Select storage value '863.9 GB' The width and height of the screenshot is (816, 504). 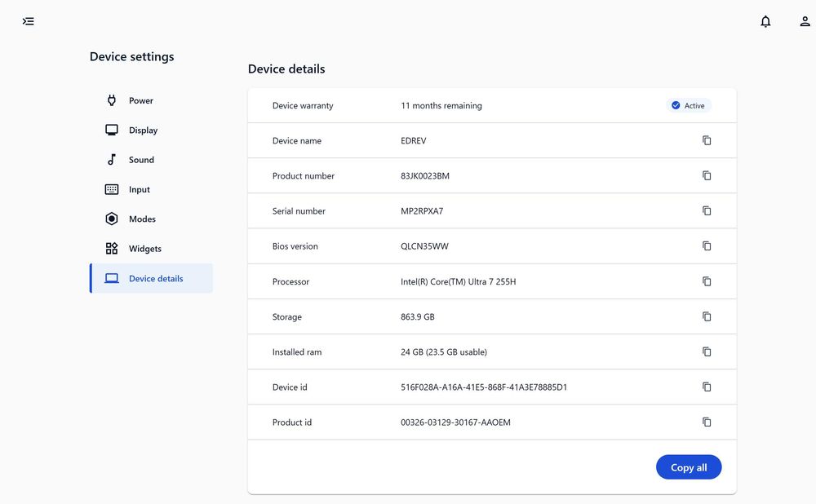click(x=417, y=316)
